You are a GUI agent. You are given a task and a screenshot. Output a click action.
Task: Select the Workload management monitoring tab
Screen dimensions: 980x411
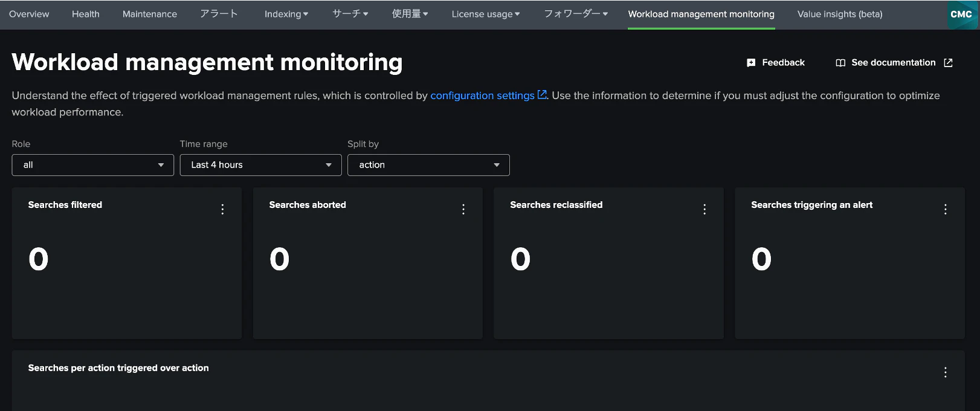coord(701,14)
